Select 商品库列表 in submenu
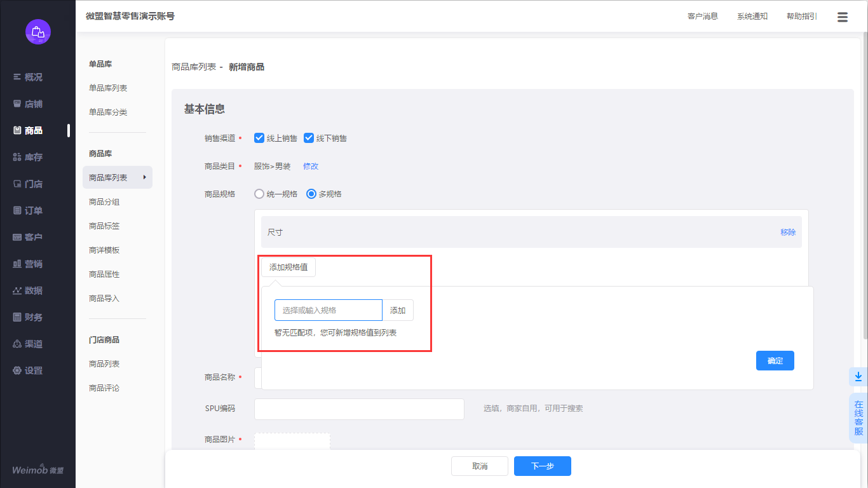Viewport: 868px width, 488px height. [118, 178]
